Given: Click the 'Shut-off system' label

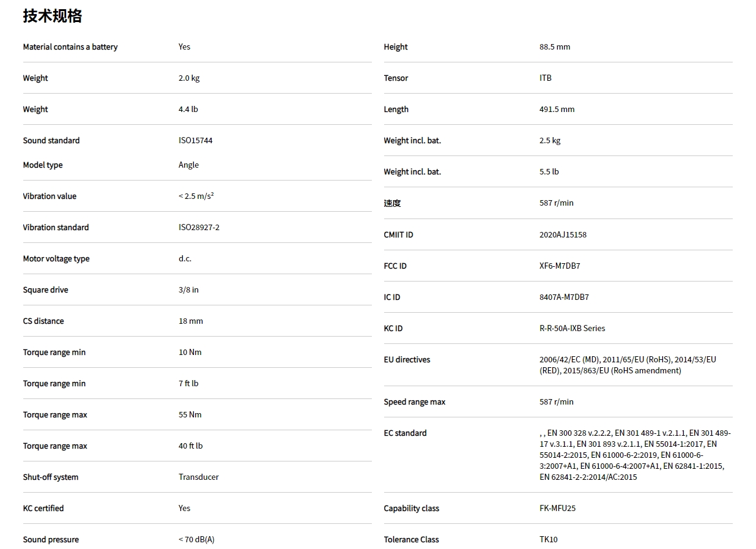Looking at the screenshot, I should [x=51, y=477].
